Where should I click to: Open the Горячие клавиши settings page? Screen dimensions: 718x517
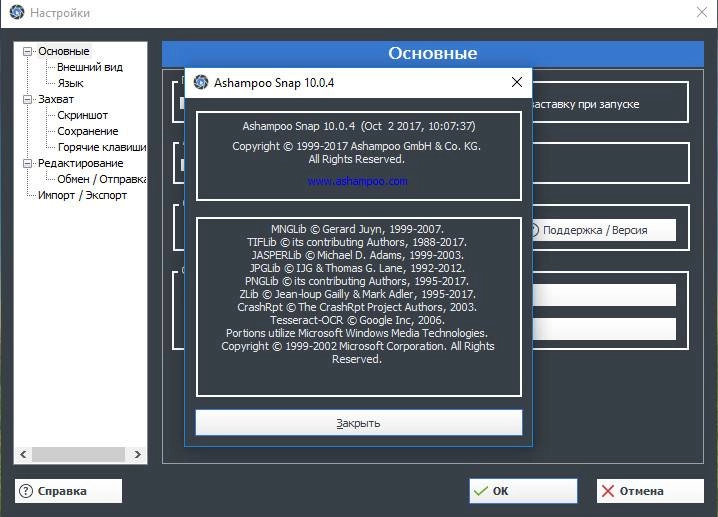[x=102, y=147]
